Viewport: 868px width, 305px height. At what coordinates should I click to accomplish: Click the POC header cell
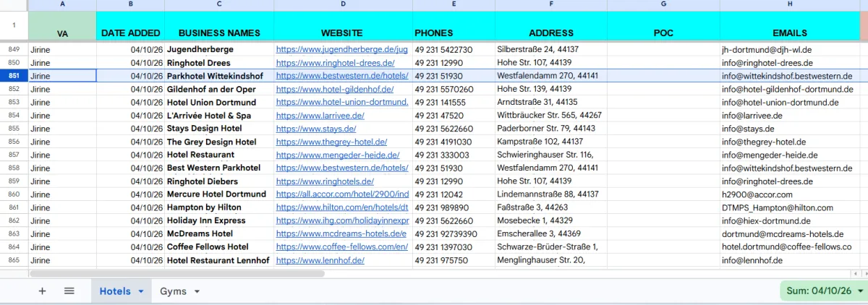click(x=663, y=26)
